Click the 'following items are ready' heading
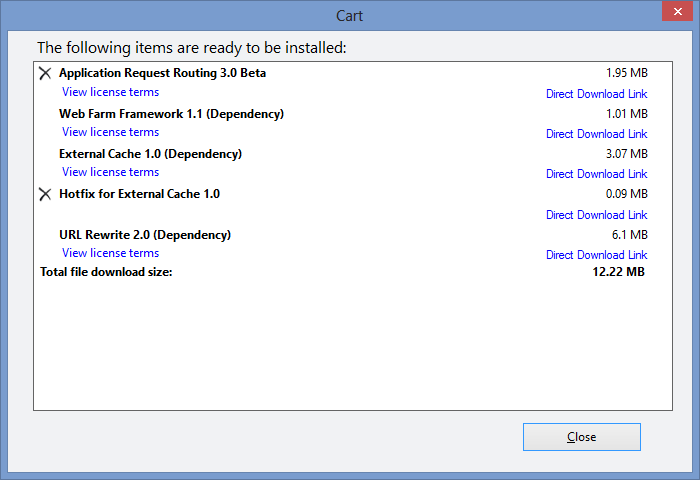This screenshot has height=480, width=700. click(192, 47)
